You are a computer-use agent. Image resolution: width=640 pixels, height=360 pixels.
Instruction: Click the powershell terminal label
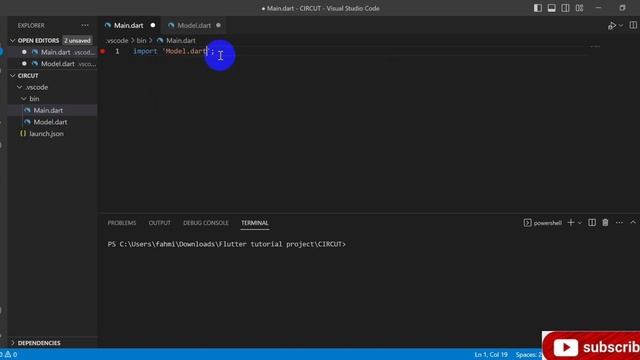coord(548,223)
